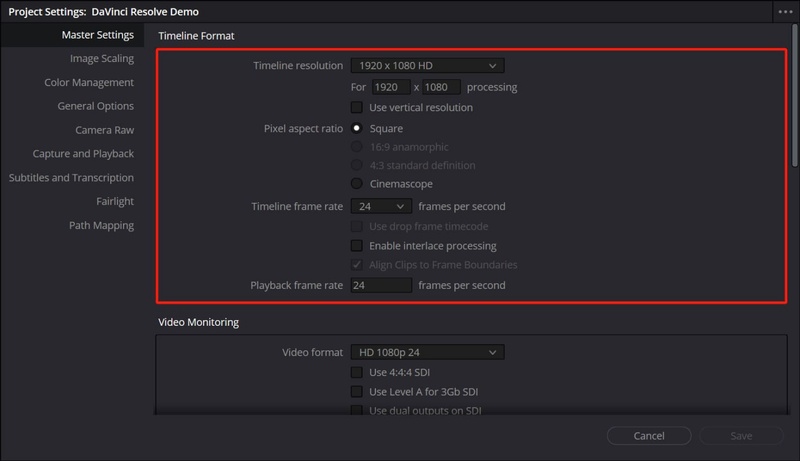Select Square pixel aspect ratio
This screenshot has width=800, height=461.
tap(357, 128)
